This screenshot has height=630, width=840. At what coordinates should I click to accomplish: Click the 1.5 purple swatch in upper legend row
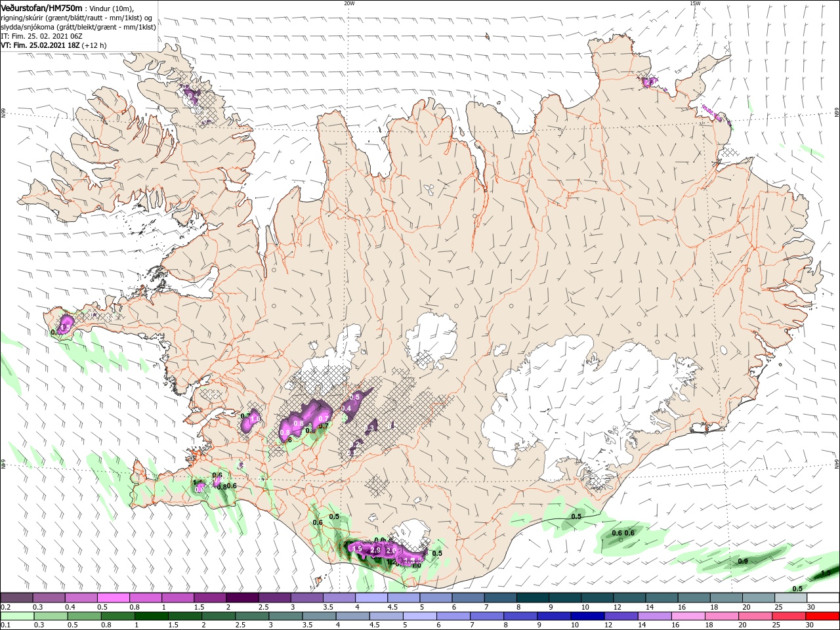[x=210, y=598]
